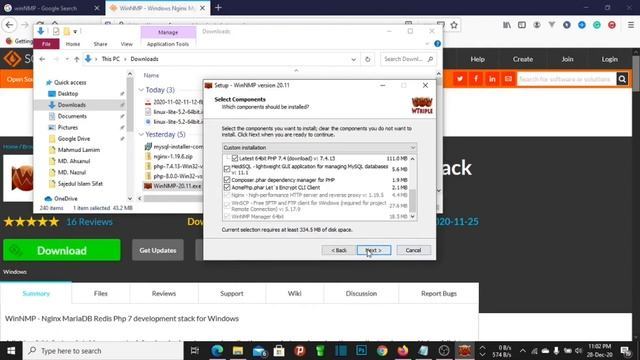Open Microsoft Edge from the taskbar

[217, 351]
